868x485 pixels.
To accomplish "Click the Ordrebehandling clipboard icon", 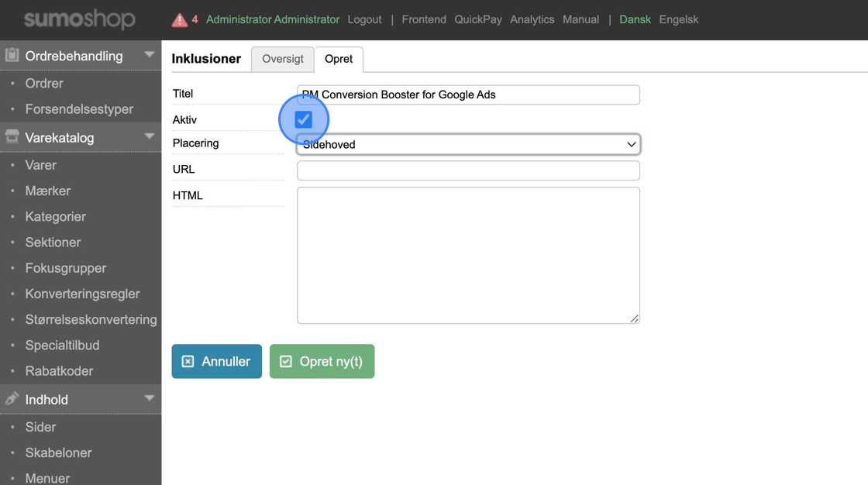I will tap(12, 54).
